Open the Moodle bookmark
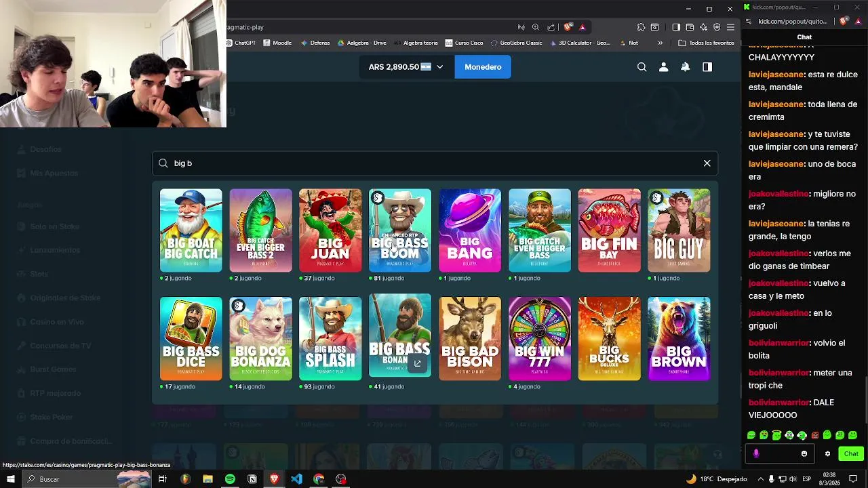 [x=277, y=43]
